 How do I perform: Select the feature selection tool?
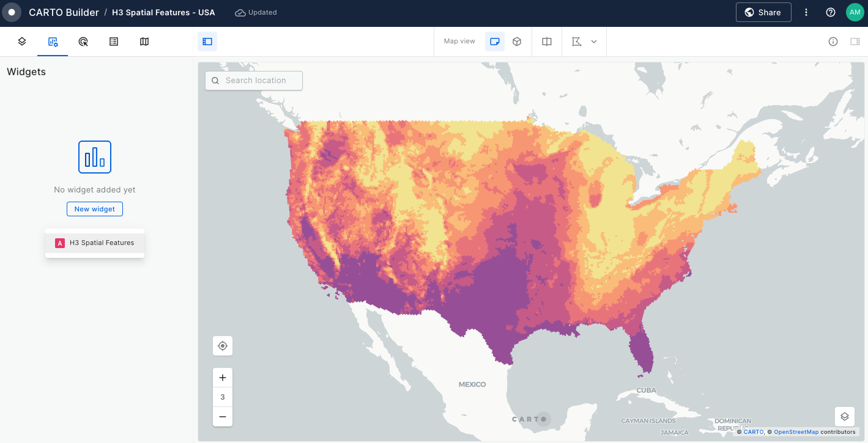(x=576, y=42)
